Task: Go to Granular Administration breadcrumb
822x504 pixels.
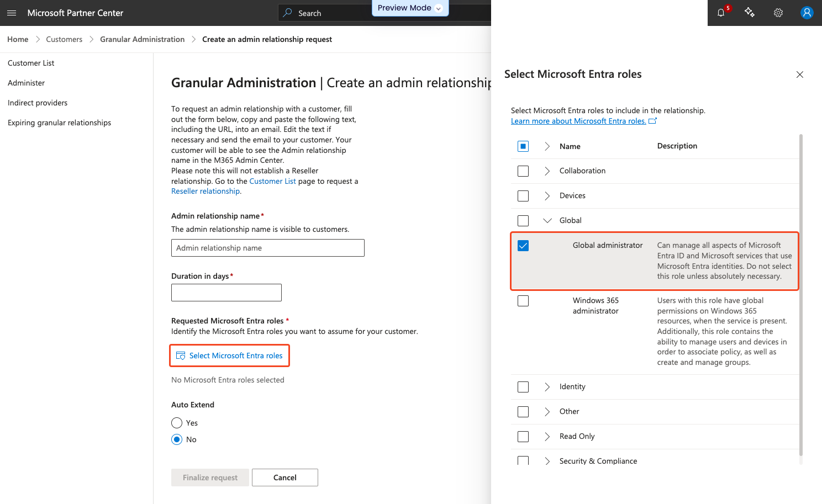Action: [x=143, y=39]
